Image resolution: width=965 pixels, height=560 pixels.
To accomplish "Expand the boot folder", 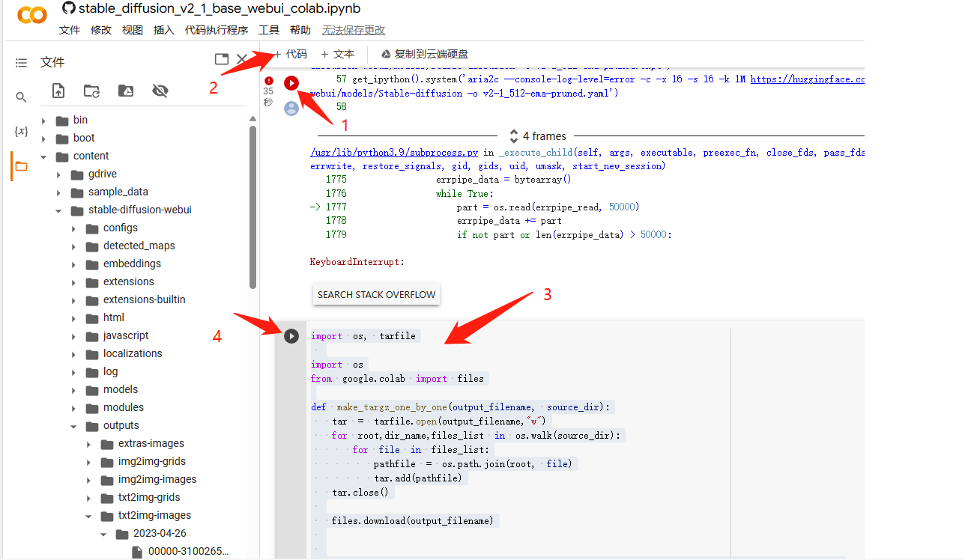I will pyautogui.click(x=43, y=139).
